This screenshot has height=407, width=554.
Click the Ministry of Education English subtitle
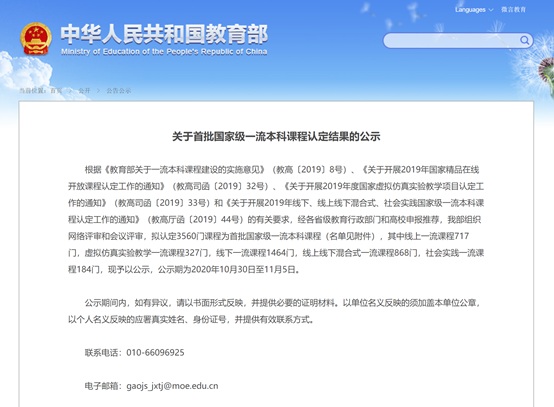click(x=164, y=52)
